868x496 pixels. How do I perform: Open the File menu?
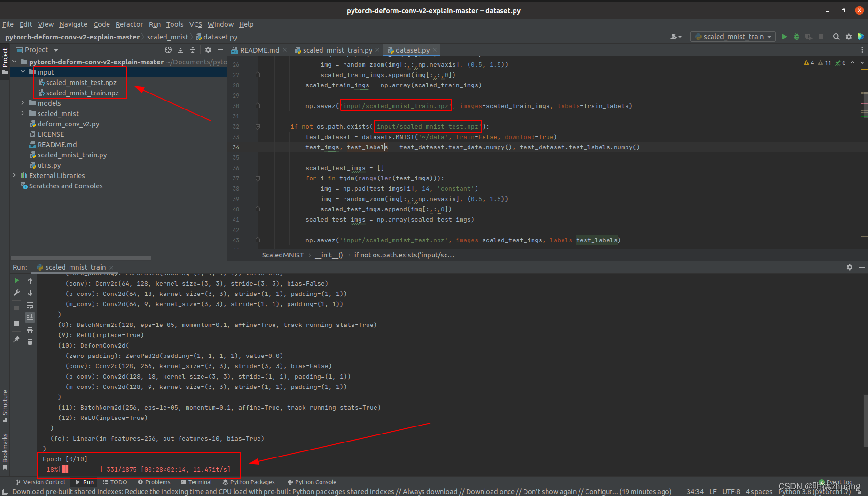tap(8, 24)
